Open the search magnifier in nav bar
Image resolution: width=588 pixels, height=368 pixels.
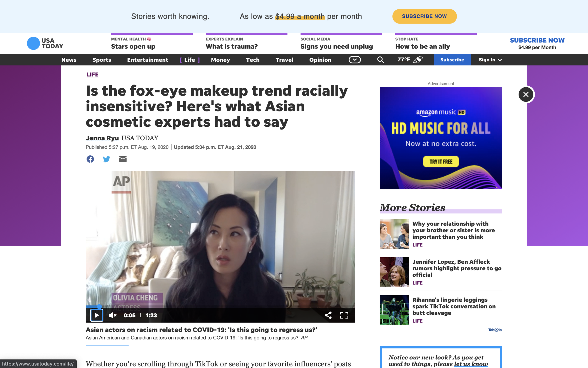380,60
